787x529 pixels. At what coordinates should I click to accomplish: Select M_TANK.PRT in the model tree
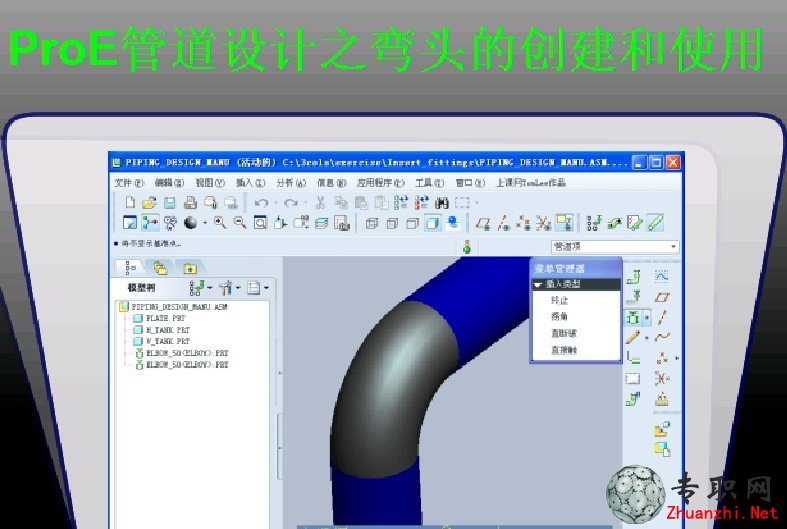pyautogui.click(x=162, y=330)
